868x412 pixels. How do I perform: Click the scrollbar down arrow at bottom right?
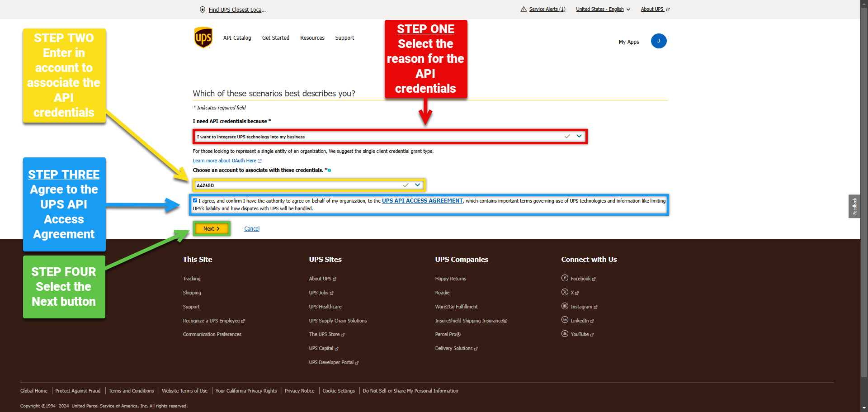tap(864, 408)
